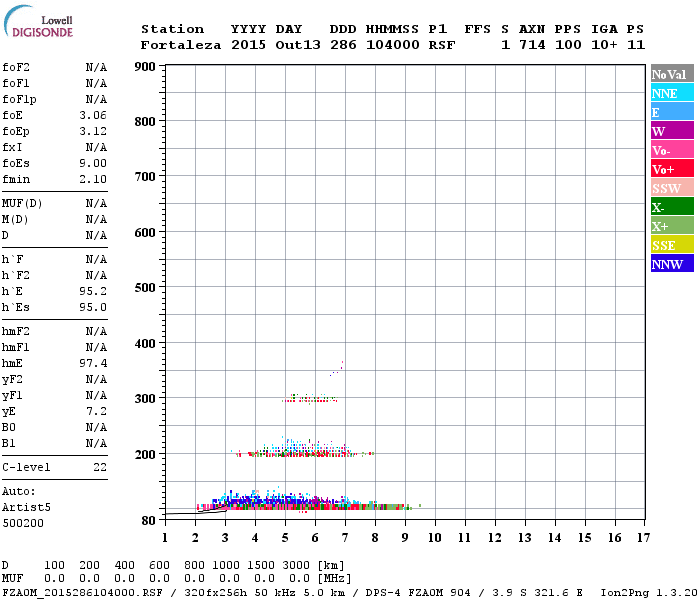This screenshot has height=600, width=700.
Task: Click the foEs value 9.00
Action: click(93, 163)
